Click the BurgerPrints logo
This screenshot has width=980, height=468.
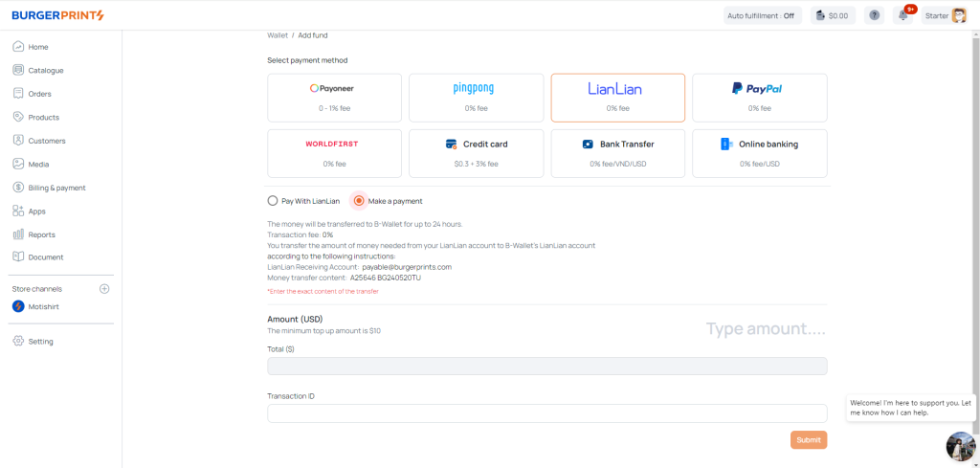click(x=57, y=15)
